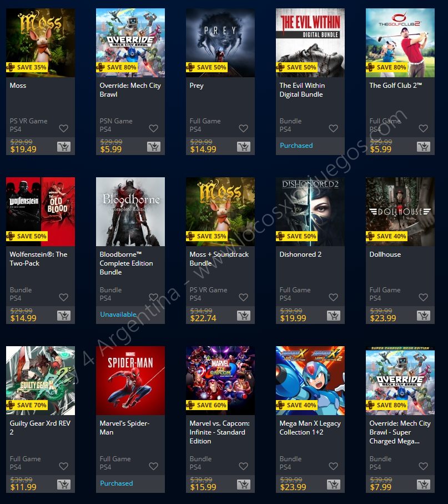Add Dishonored 2 to cart
The width and height of the screenshot is (448, 504).
point(334,316)
